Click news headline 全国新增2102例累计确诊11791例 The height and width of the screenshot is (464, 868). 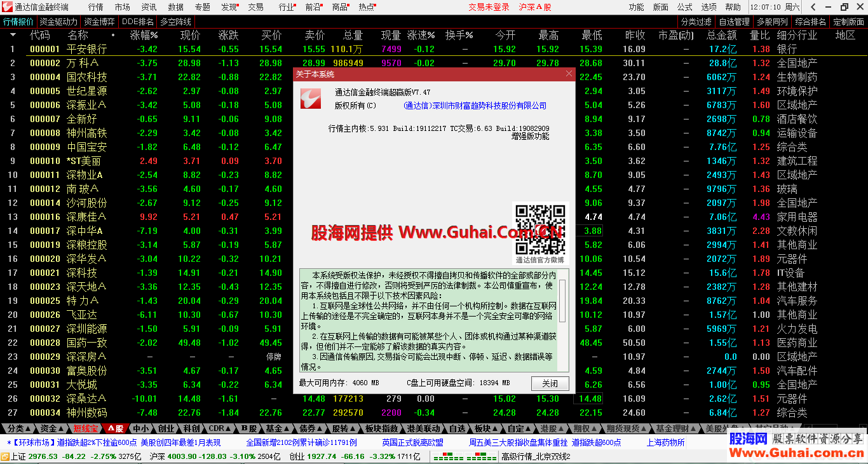point(301,442)
